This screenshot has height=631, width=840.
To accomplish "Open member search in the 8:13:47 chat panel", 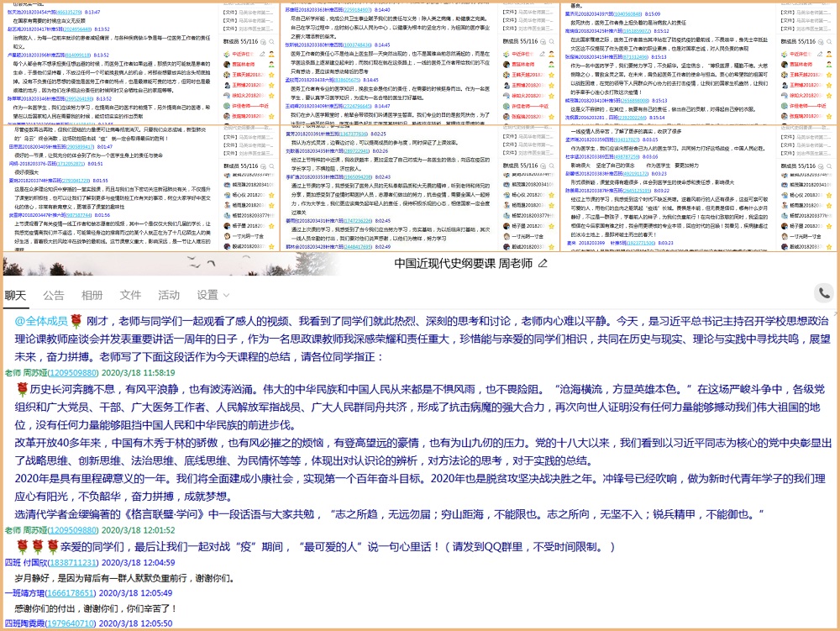I will [x=271, y=42].
